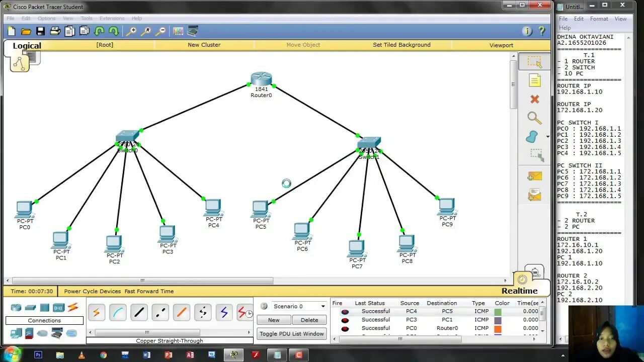Viewport: 644px width, 362px height.
Task: Create a new network file
Action: point(12,31)
